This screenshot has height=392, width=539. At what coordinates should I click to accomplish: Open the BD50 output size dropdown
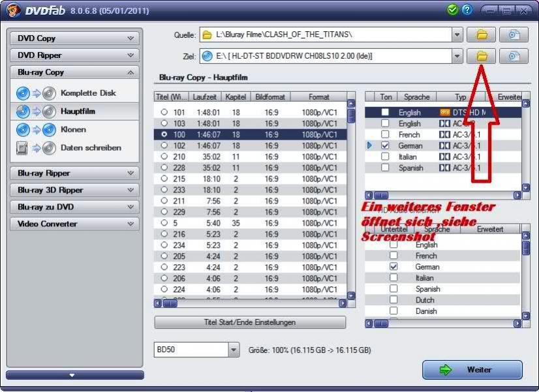[x=234, y=350]
